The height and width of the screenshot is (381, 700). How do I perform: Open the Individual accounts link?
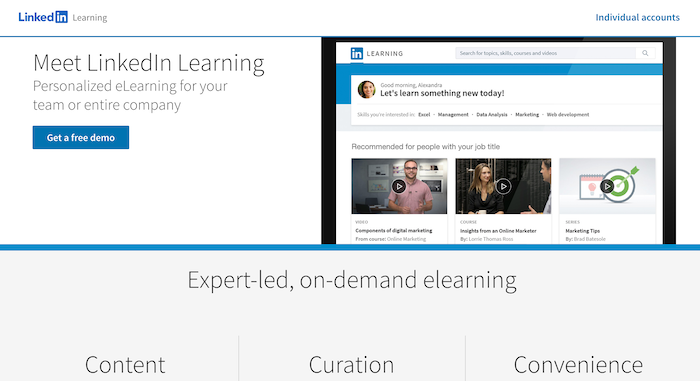click(x=638, y=17)
